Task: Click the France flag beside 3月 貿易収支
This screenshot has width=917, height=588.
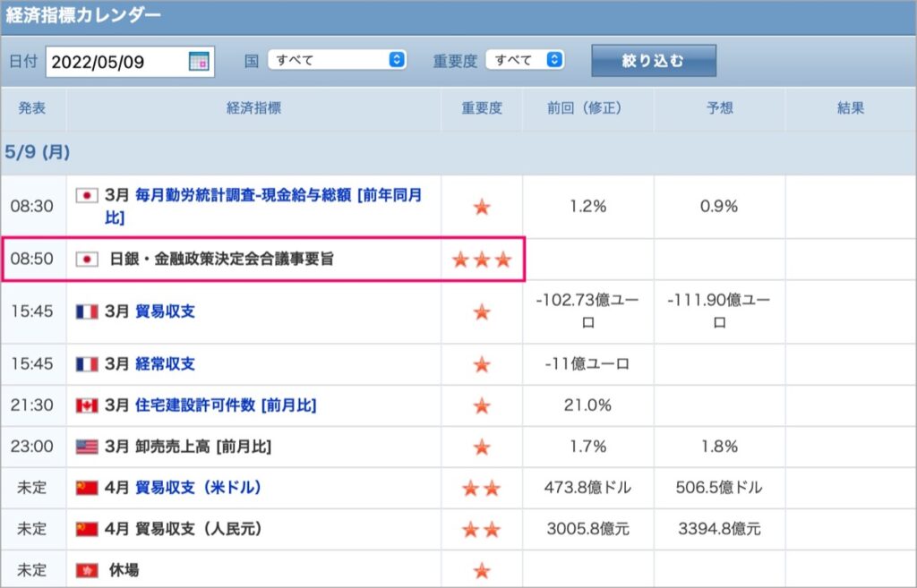Action: tap(87, 311)
